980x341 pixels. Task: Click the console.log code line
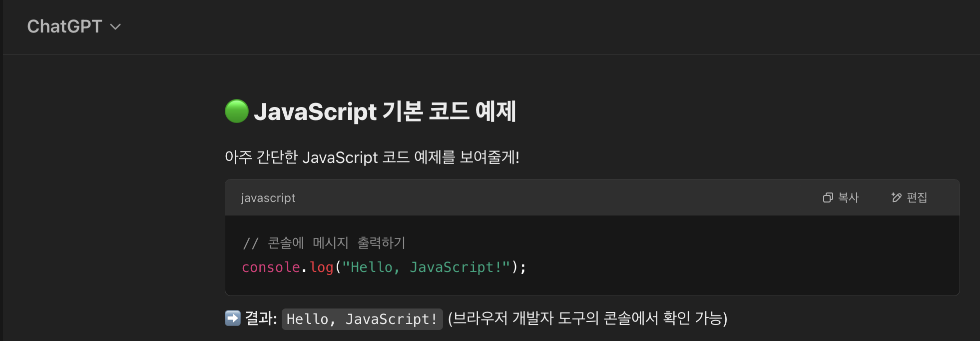click(384, 267)
